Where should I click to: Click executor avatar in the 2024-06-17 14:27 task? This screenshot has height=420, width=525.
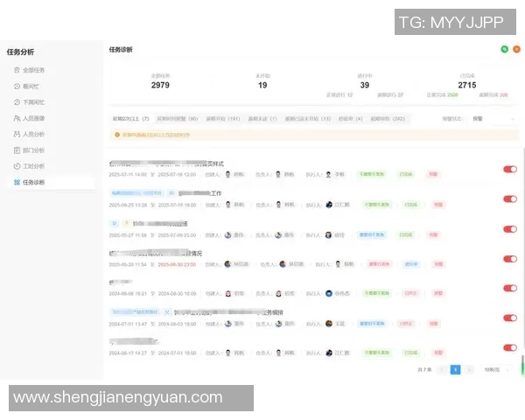click(329, 353)
